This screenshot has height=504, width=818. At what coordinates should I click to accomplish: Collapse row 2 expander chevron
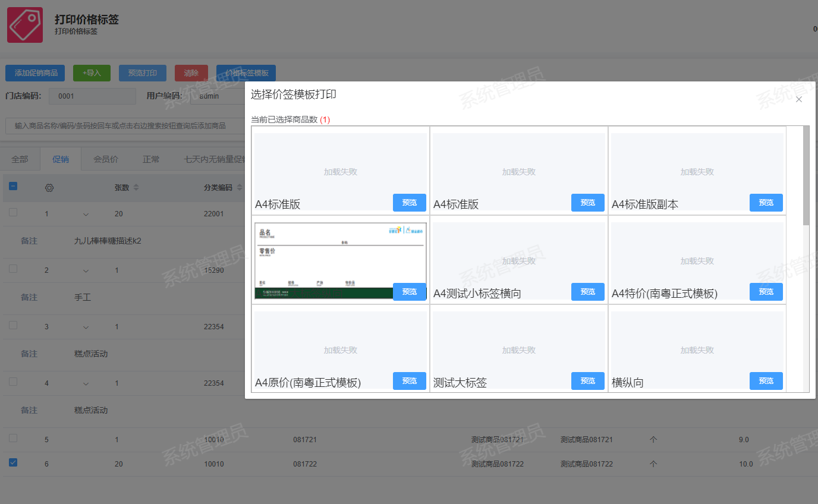[86, 270]
